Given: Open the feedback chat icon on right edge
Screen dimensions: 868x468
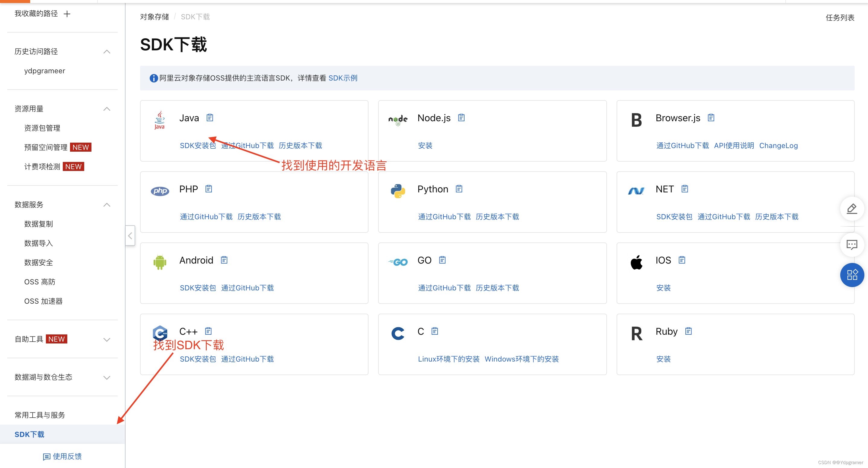Looking at the screenshot, I should (x=852, y=245).
